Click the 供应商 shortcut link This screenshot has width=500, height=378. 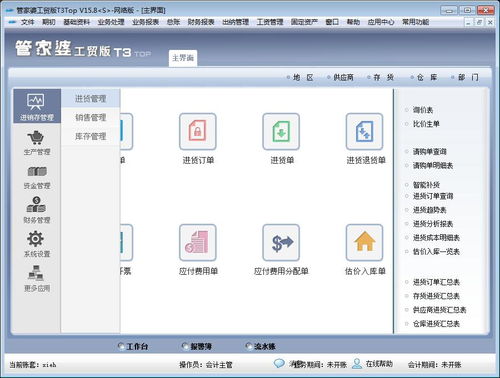[x=343, y=77]
